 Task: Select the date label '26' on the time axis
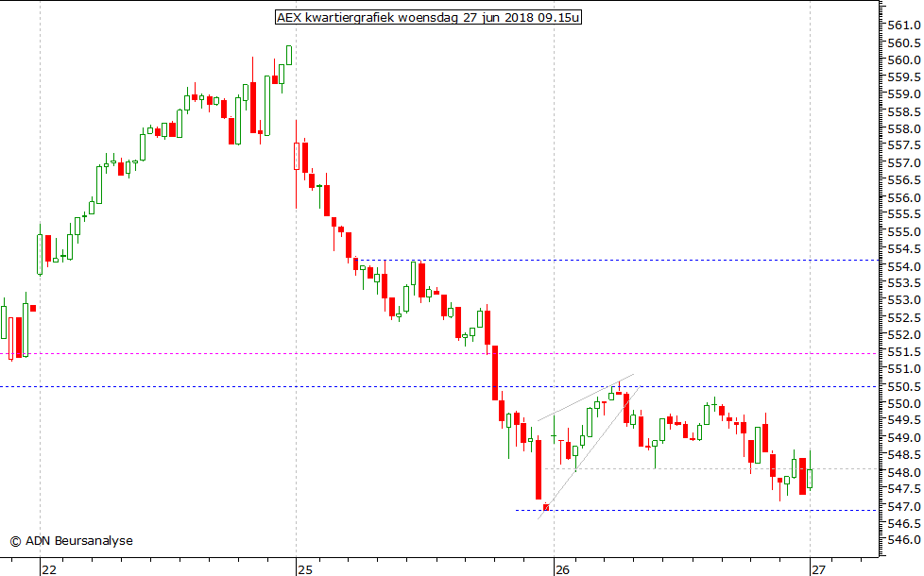coord(562,569)
